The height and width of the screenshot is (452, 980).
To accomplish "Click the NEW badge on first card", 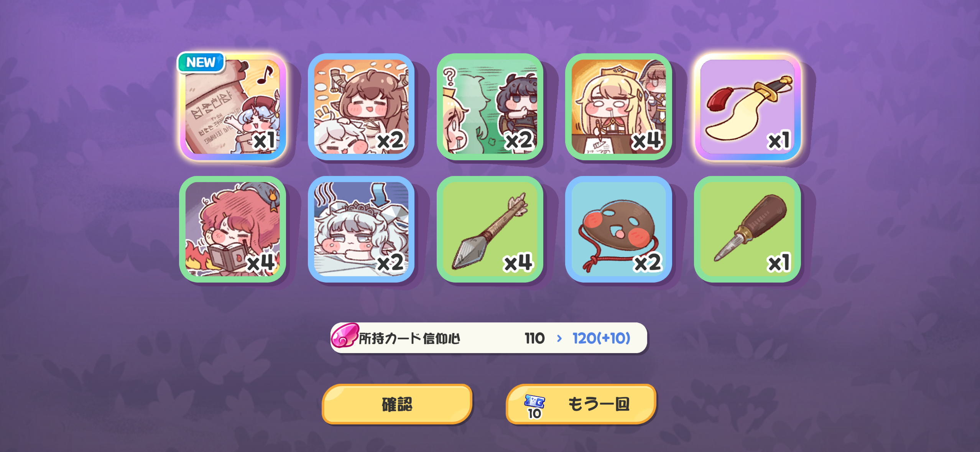I will click(201, 62).
